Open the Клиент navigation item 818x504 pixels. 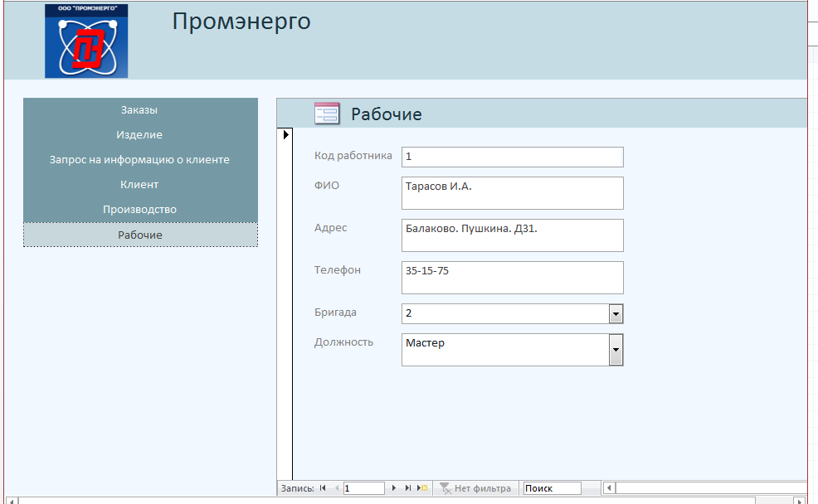coord(139,185)
